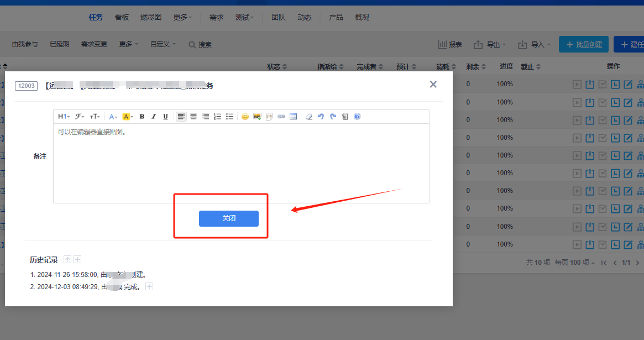The width and height of the screenshot is (644, 340).
Task: Switch to the 任务 tab
Action: pos(96,17)
